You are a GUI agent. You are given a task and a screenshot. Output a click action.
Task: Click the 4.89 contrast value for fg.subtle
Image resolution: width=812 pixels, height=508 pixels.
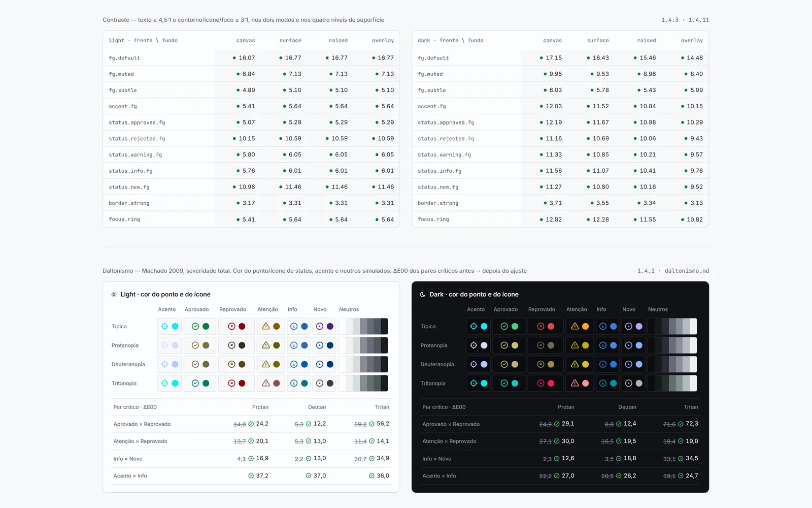tap(249, 90)
